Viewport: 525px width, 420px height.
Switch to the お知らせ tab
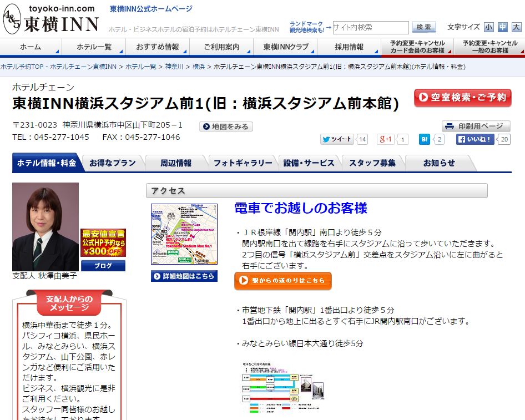439,163
